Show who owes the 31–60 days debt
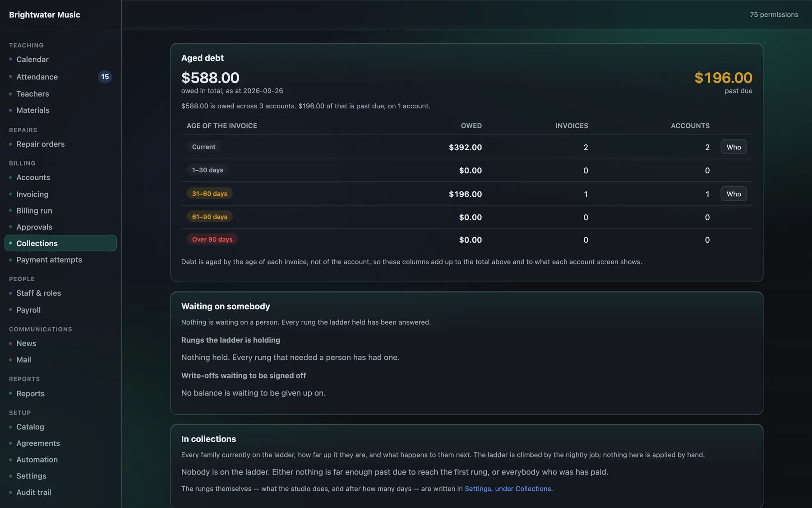Image resolution: width=812 pixels, height=508 pixels. 734,194
